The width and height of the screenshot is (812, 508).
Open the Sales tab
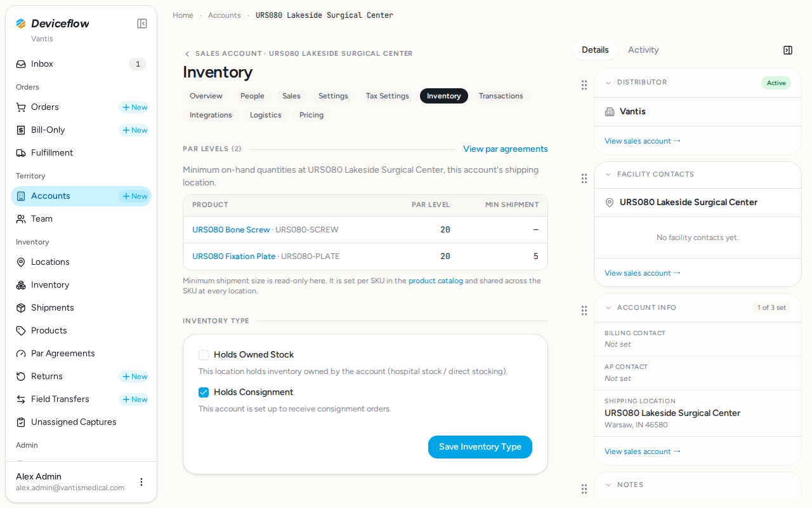(x=291, y=96)
